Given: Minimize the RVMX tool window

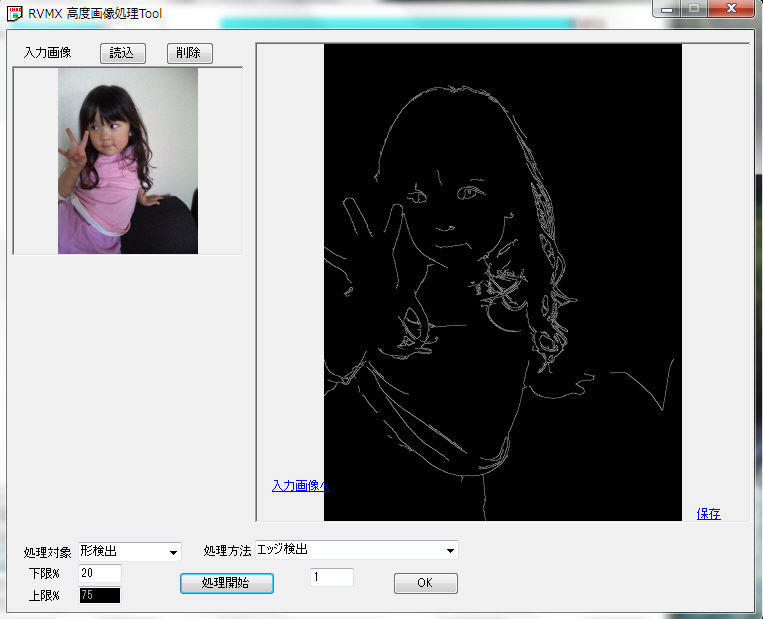Looking at the screenshot, I should pos(667,9).
